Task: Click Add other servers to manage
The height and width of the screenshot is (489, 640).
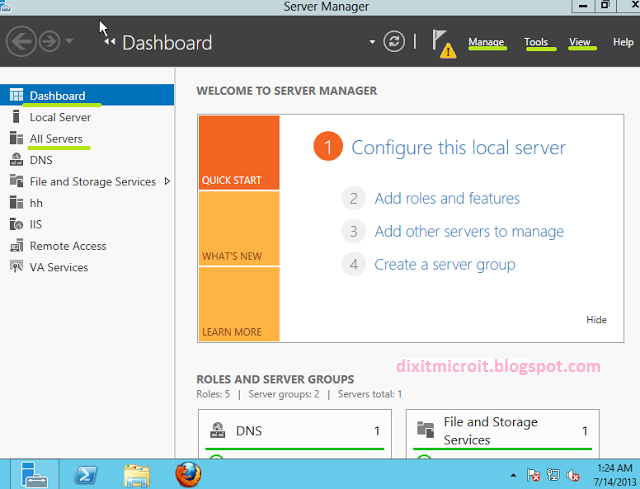Action: point(469,231)
